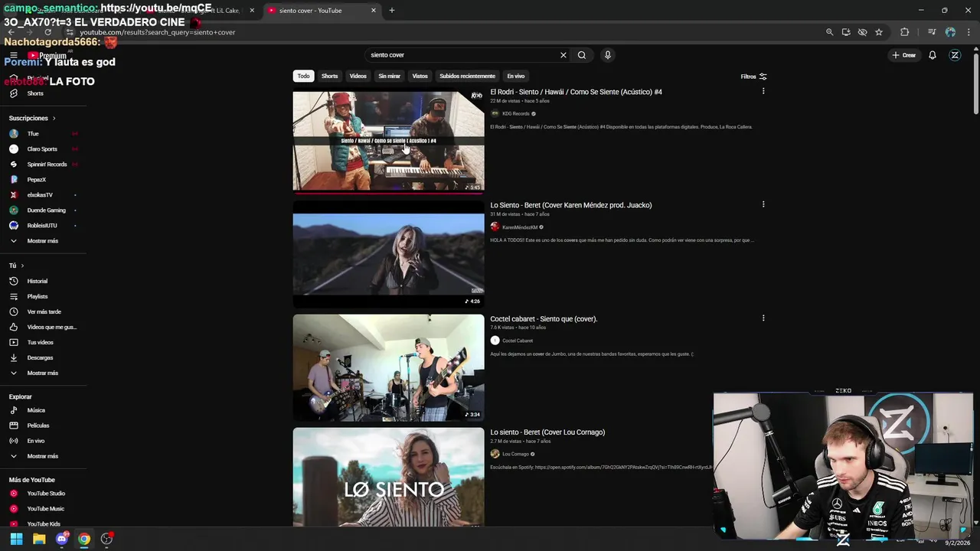Screen dimensions: 980x551
Task: Open Coctel Cabaret channel link
Action: (518, 341)
